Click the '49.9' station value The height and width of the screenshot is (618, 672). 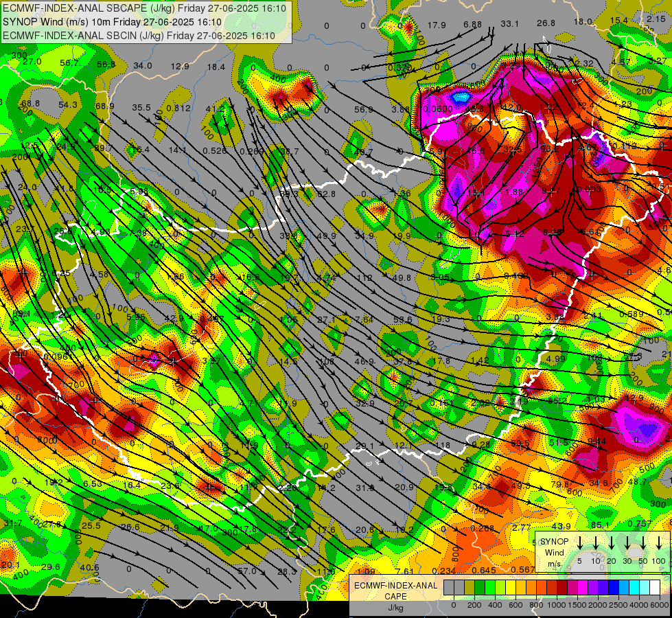click(x=326, y=236)
